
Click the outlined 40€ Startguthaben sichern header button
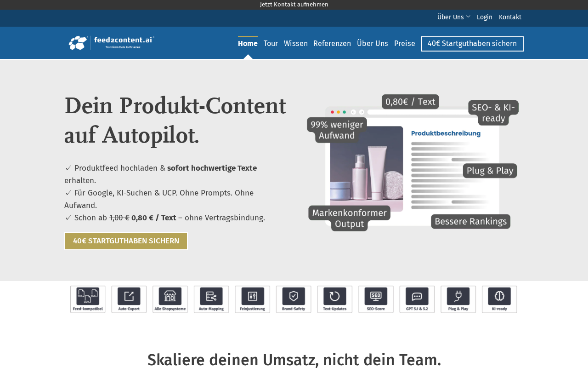click(x=472, y=44)
